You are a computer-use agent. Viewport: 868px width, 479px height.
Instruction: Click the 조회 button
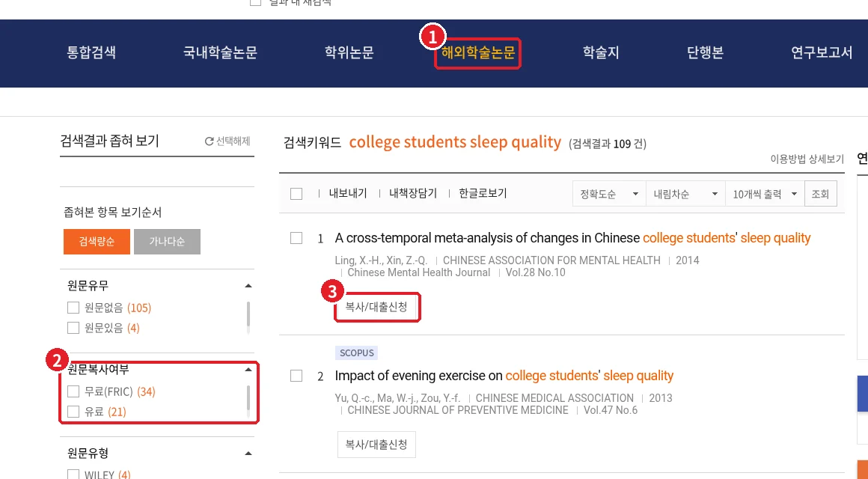pos(820,194)
